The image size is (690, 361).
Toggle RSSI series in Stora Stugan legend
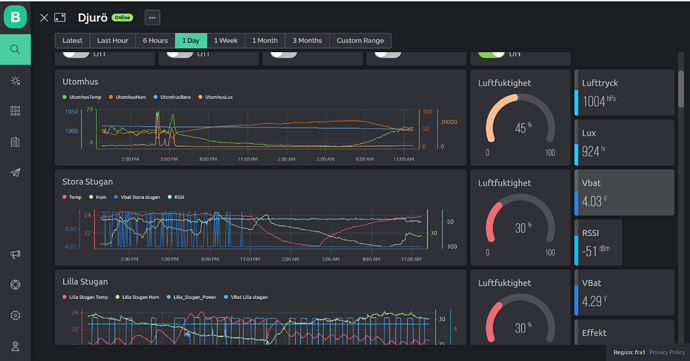[176, 197]
